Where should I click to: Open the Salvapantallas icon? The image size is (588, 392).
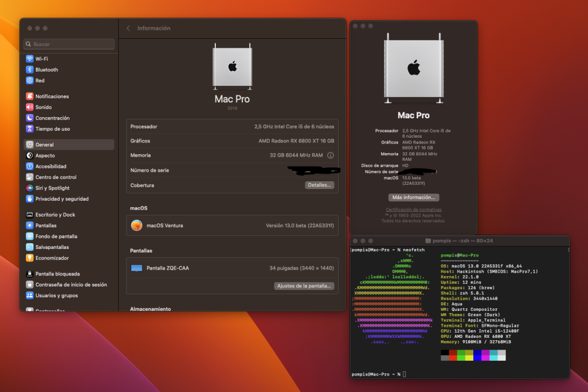click(29, 248)
